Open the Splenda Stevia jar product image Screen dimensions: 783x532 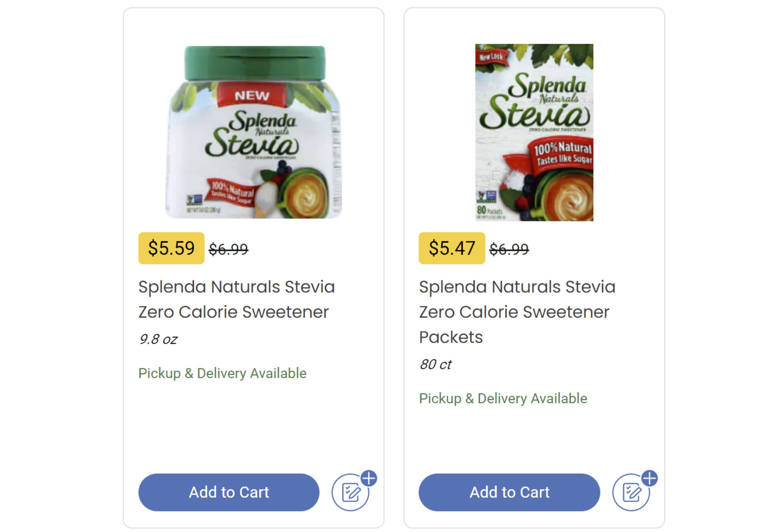coord(253,132)
